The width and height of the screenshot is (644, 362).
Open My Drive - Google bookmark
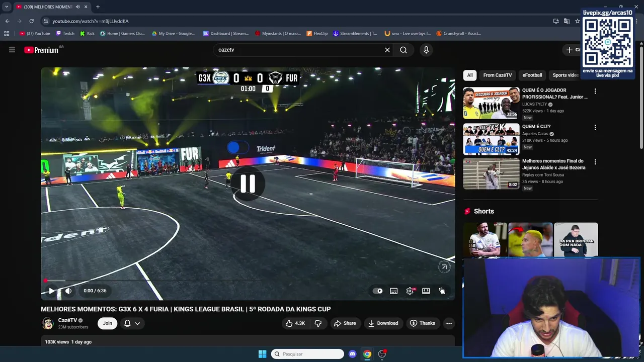click(x=173, y=34)
